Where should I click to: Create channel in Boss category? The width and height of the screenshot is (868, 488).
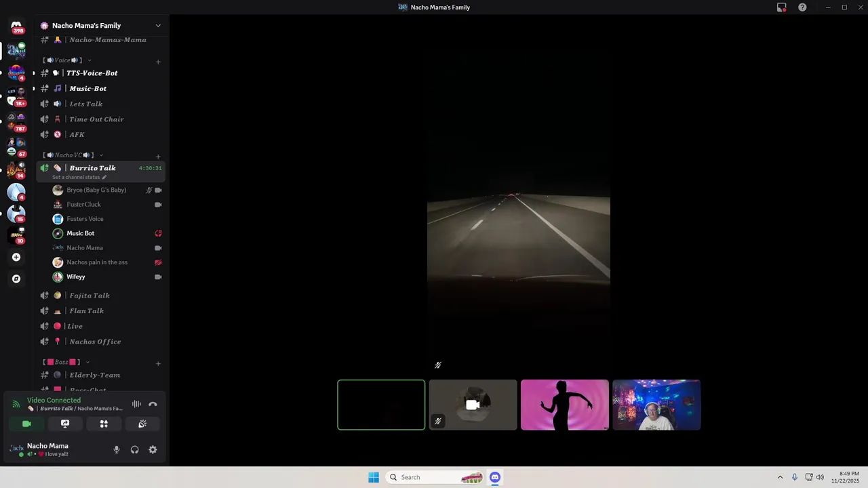point(158,363)
